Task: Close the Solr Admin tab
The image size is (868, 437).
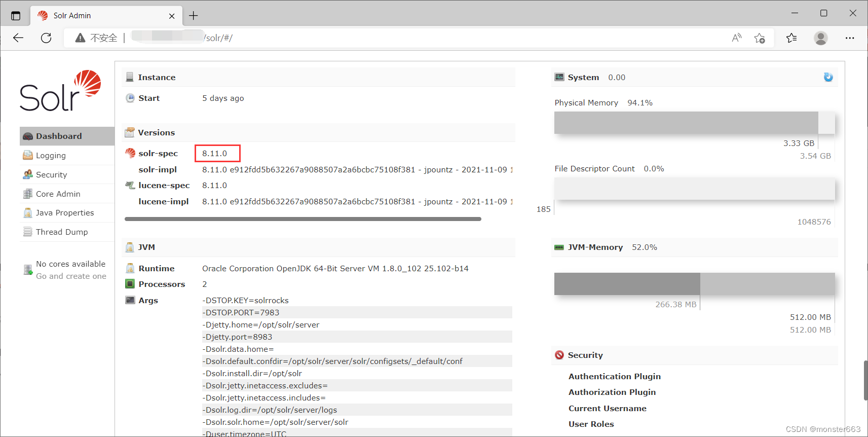Action: (172, 16)
